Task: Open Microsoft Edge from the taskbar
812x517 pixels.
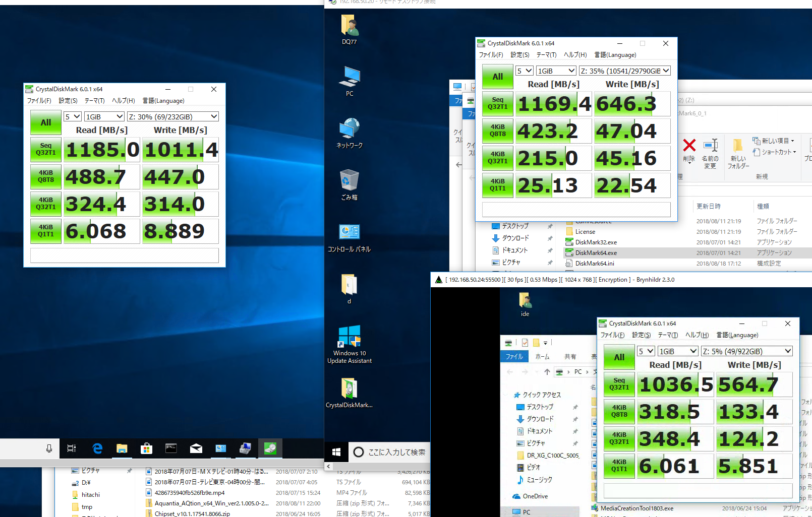Action: 97,448
